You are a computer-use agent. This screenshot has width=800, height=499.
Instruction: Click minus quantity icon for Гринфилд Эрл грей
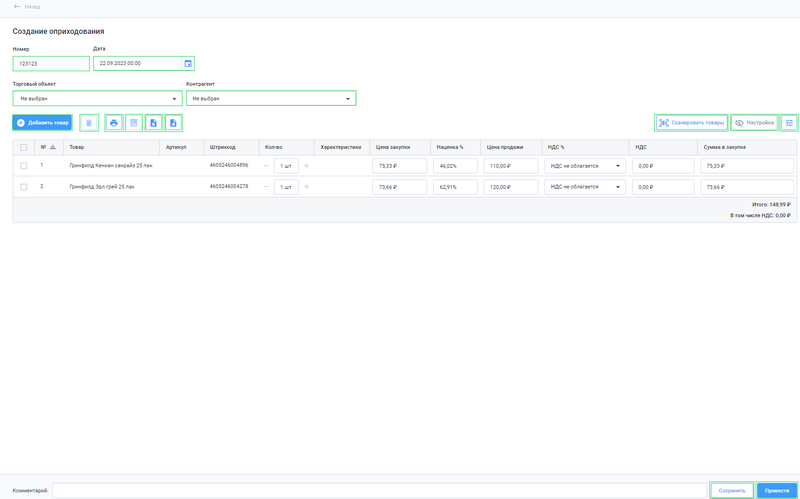point(266,187)
